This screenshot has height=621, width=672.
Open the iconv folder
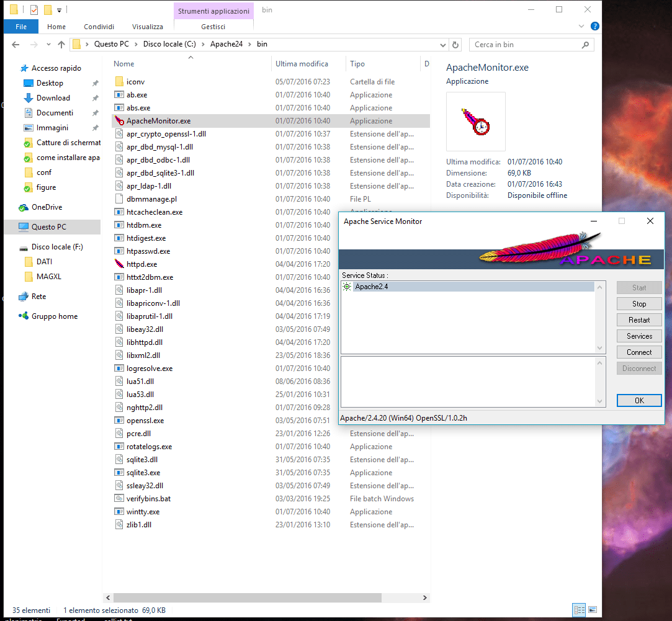pos(136,81)
